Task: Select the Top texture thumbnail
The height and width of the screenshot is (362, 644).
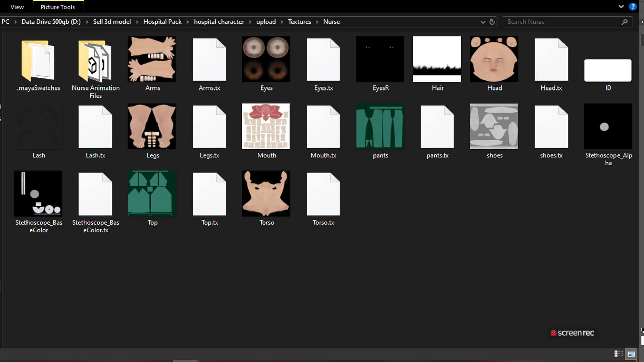Action: 152,193
